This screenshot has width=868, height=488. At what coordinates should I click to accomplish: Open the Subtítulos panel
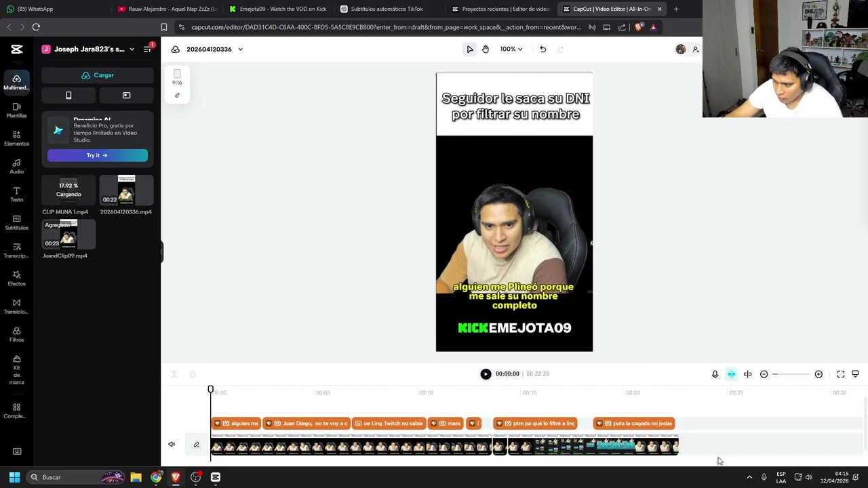point(16,222)
